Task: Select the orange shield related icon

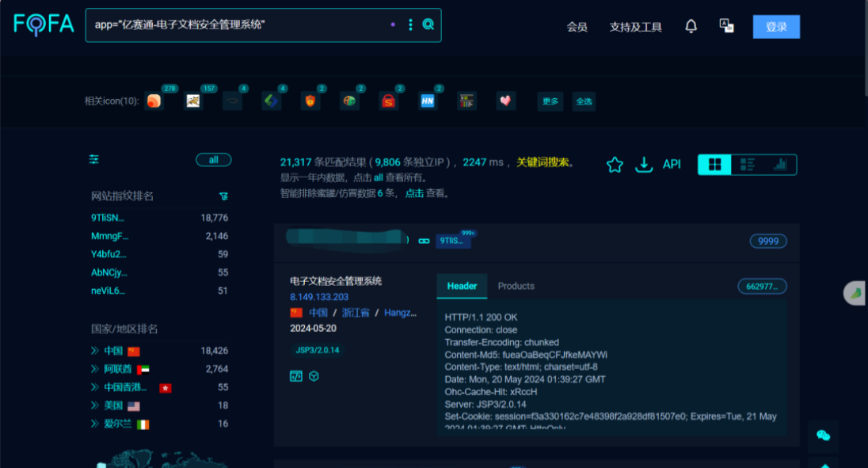Action: [x=310, y=101]
